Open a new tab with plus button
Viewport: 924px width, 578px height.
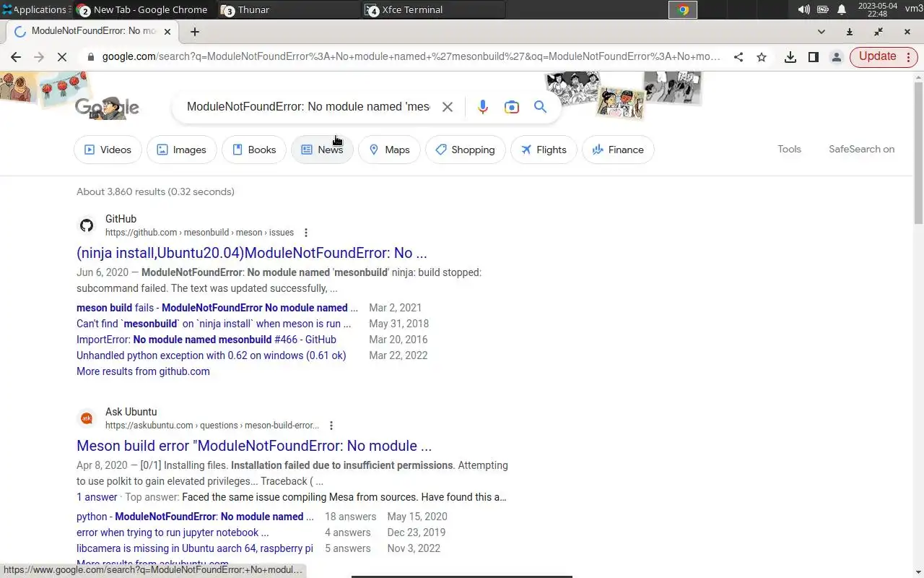pyautogui.click(x=195, y=32)
